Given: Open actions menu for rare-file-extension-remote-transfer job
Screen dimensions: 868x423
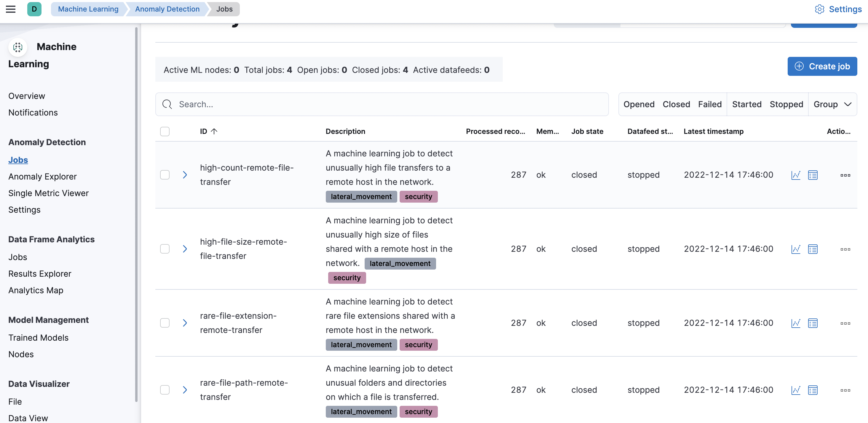Looking at the screenshot, I should coord(845,323).
